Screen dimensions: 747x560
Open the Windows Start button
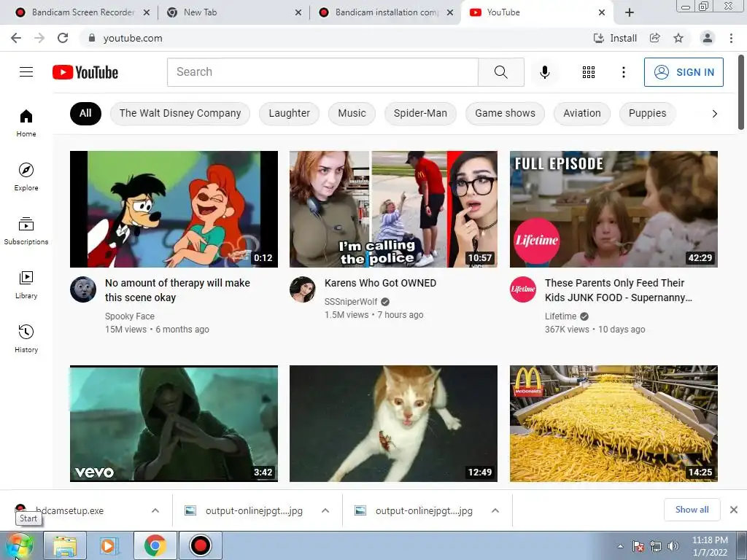(20, 545)
